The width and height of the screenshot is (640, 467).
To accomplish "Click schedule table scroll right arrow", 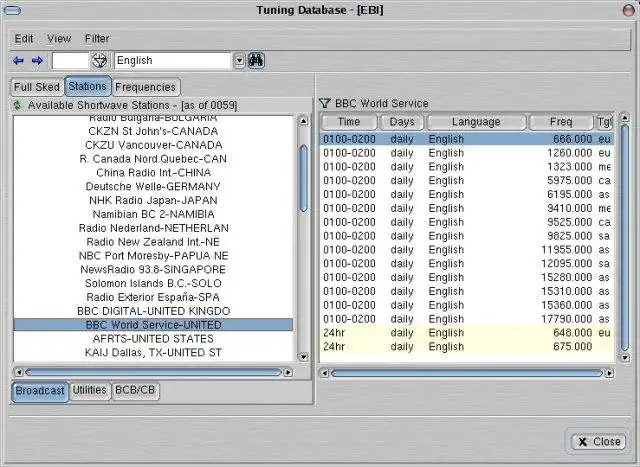I will coord(609,373).
